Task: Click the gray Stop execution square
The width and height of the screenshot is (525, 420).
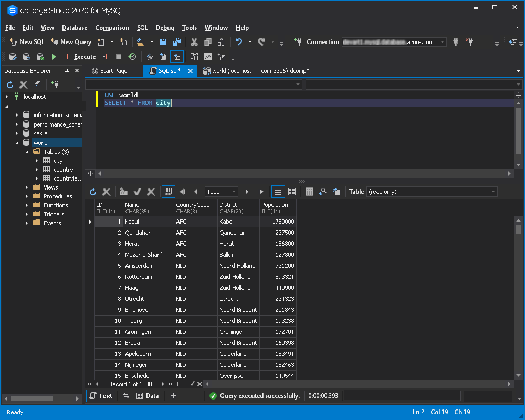Action: (119, 57)
